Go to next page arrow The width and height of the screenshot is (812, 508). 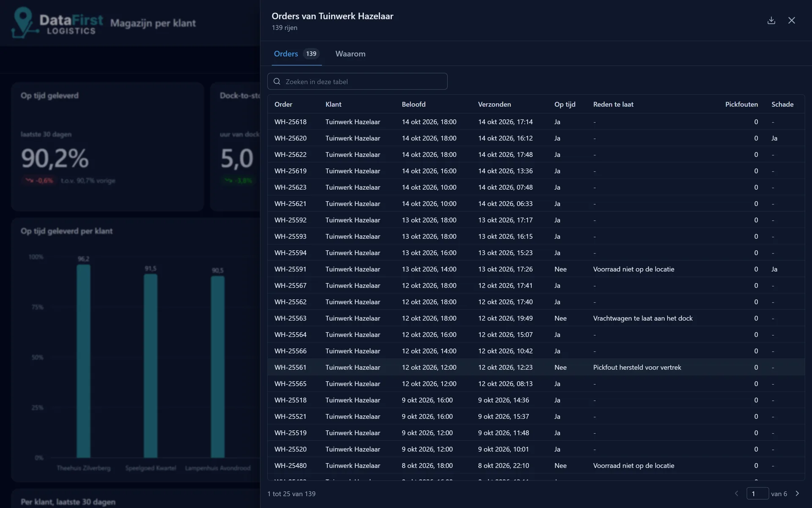point(797,494)
